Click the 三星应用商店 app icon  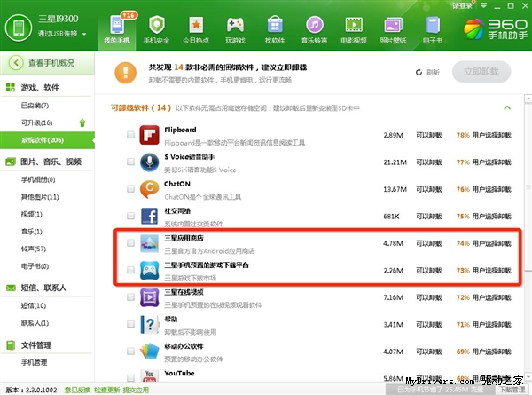(x=149, y=243)
